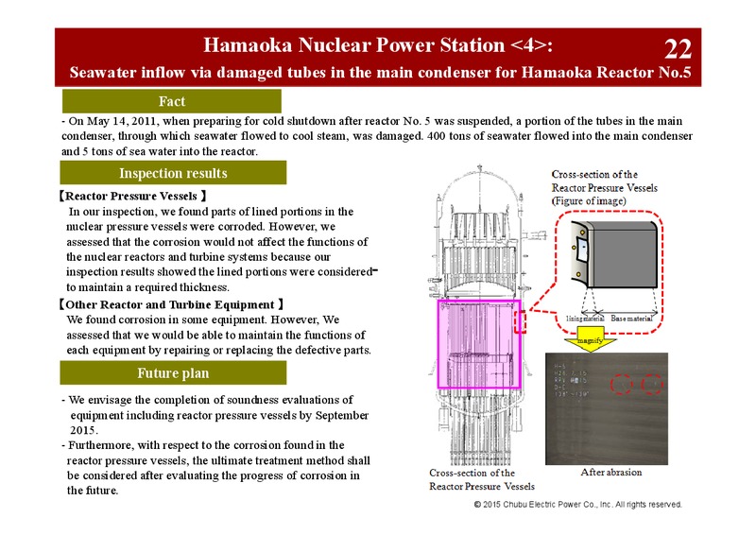The height and width of the screenshot is (535, 756).
Task: Click the pink highlighted reactor core region
Action: click(479, 344)
